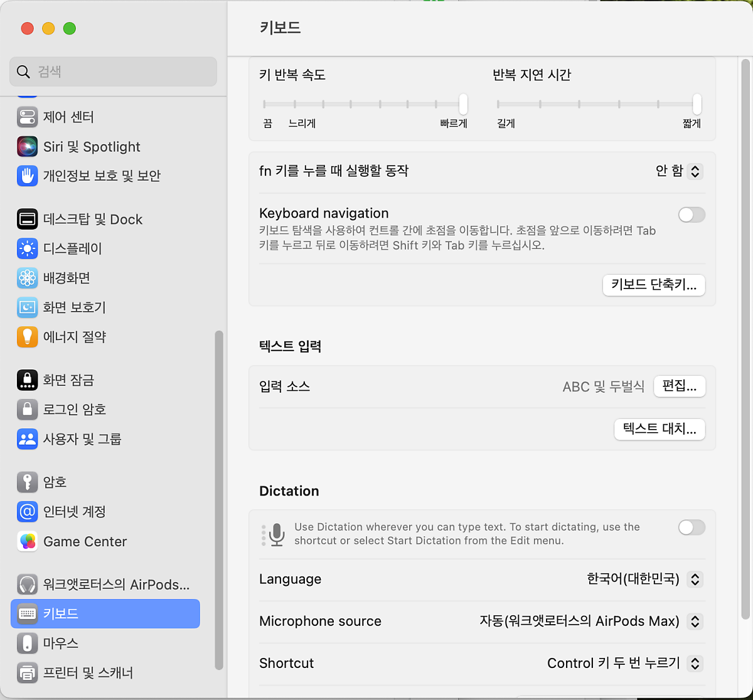Click the Dictation microphone icon
753x700 pixels.
tap(277, 534)
